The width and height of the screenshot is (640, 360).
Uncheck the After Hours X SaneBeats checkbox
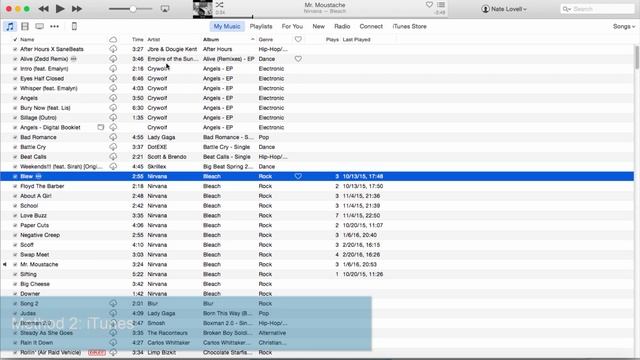coord(15,49)
